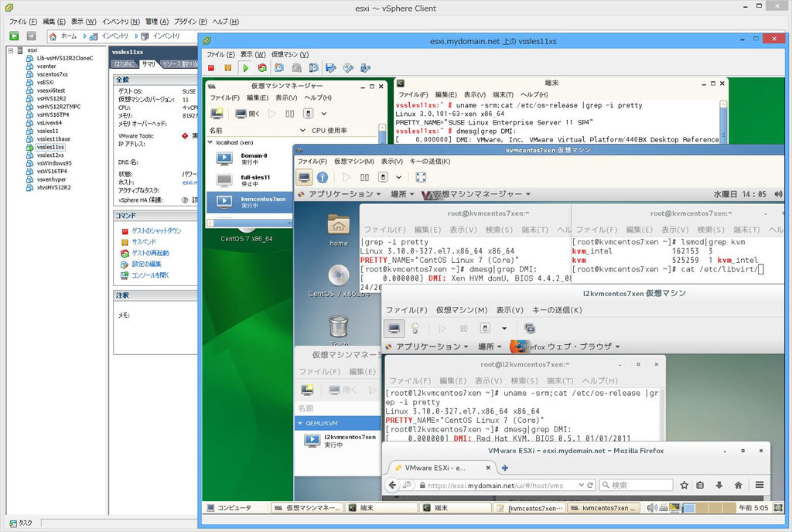Screen dimensions: 792x532
Task: Select kvmcentos7xen row in Virtual Machine Manager
Action: [250, 202]
